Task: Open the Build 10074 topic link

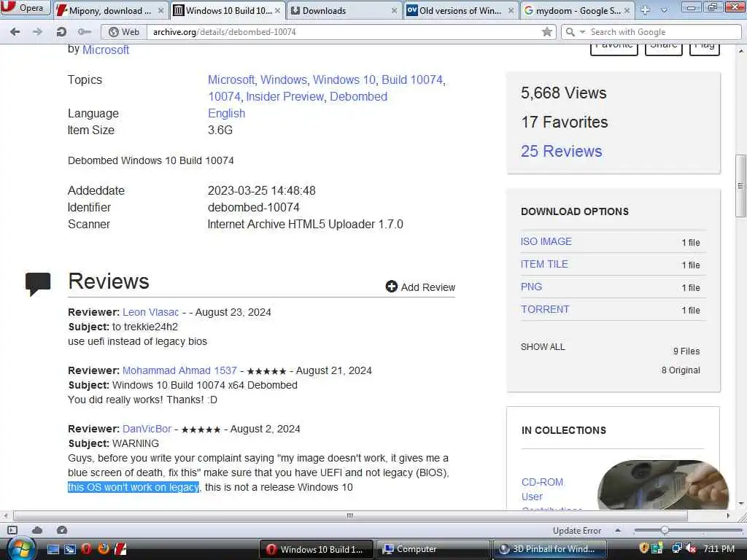Action: pos(412,80)
